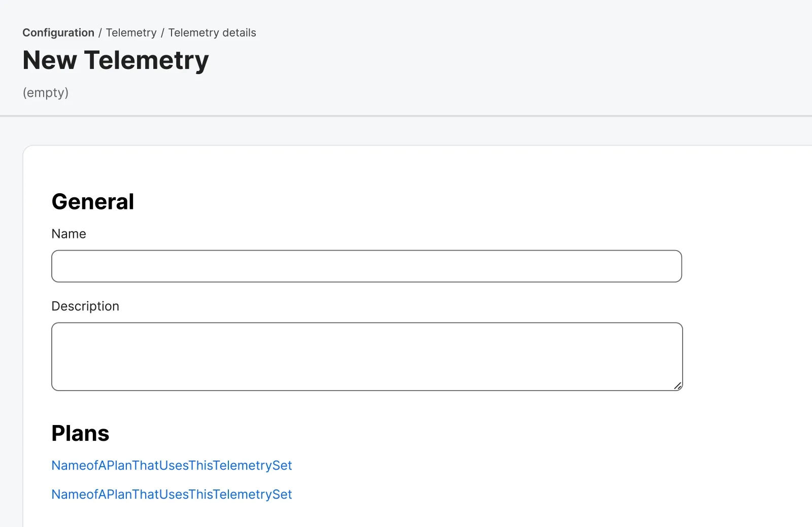Viewport: 812px width, 527px height.
Task: Select the Telemetry details breadcrumb
Action: click(212, 32)
